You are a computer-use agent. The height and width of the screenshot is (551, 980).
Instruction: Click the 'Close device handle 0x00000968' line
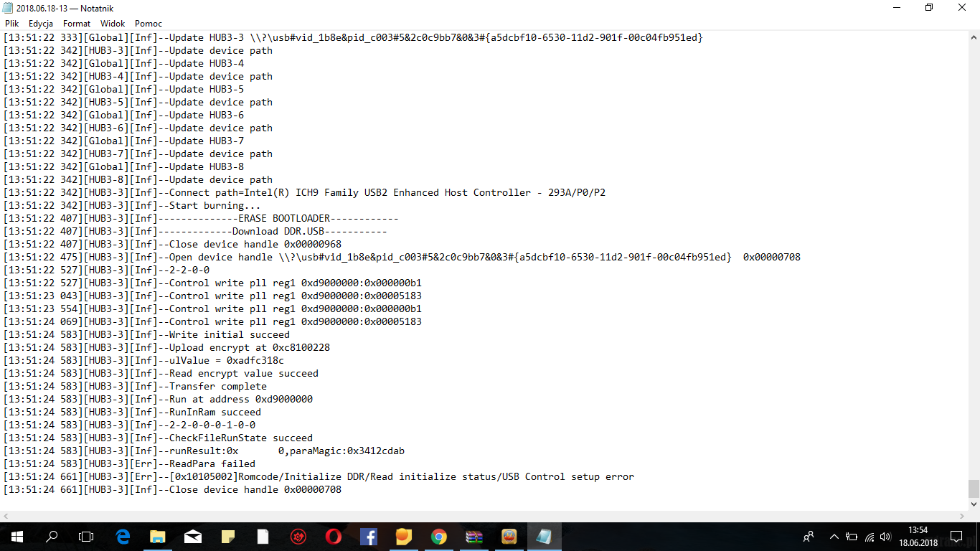coord(172,244)
